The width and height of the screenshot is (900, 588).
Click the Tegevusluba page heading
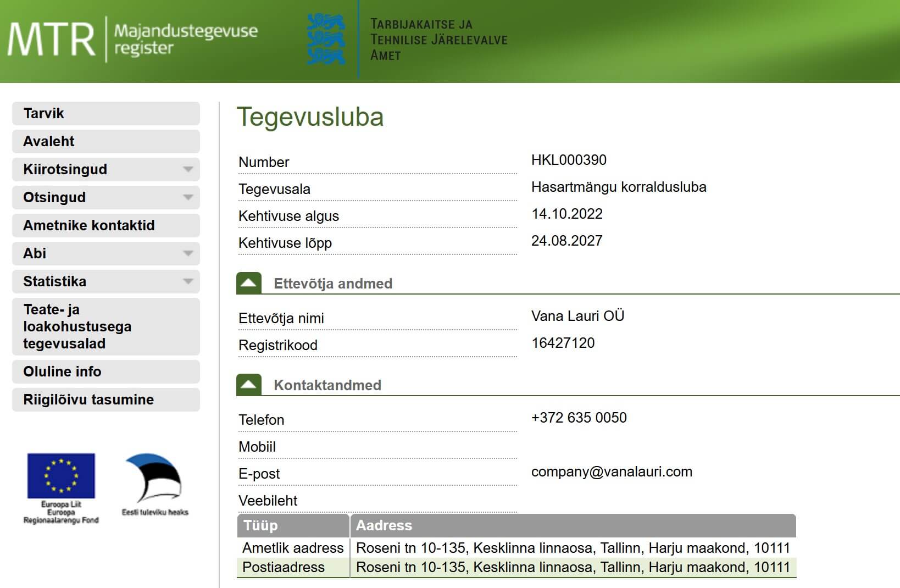coord(310,118)
